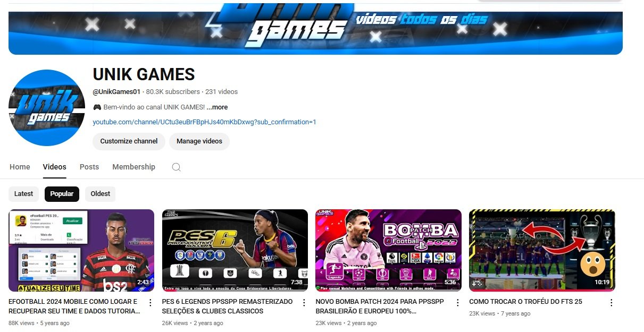Expand channel description with ...more

[217, 107]
